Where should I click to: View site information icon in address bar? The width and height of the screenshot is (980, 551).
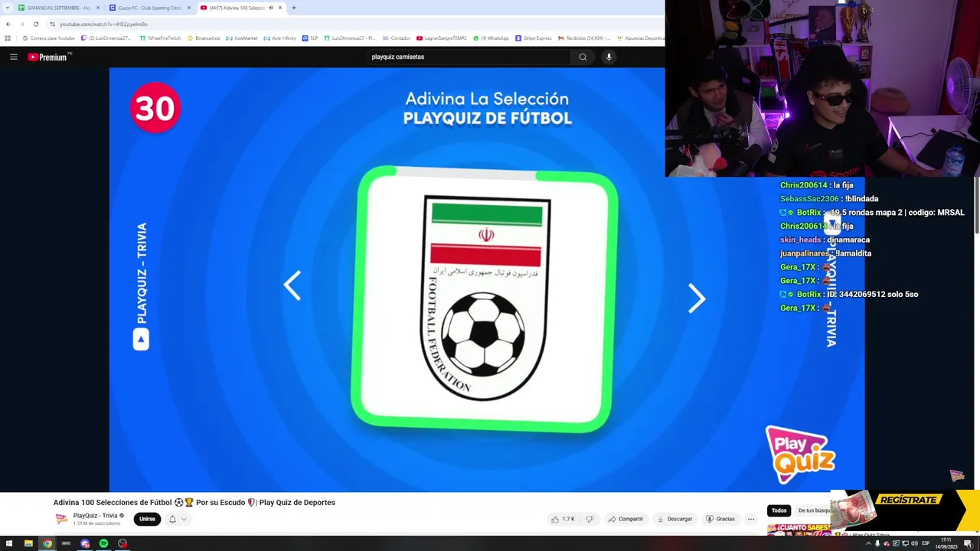[52, 24]
